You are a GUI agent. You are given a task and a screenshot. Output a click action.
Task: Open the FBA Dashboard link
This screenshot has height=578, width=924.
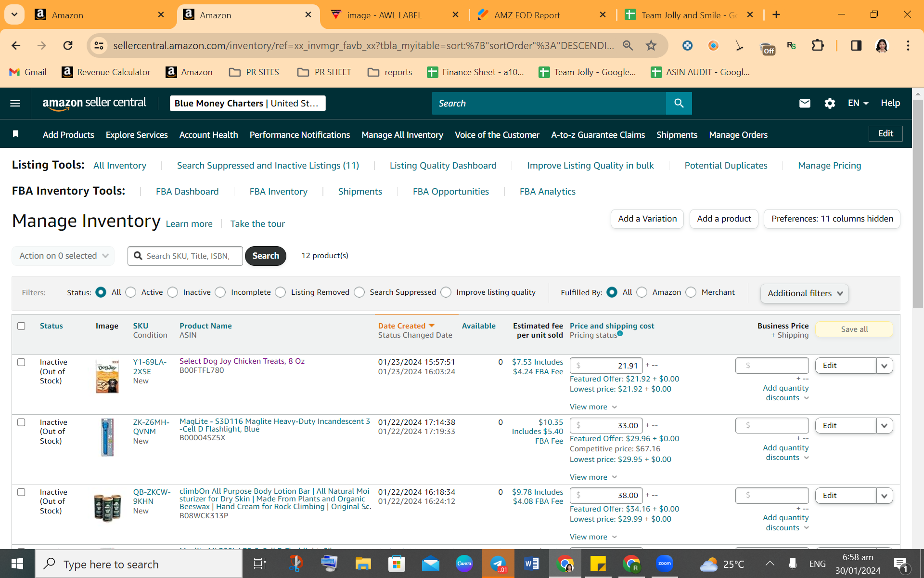(187, 192)
